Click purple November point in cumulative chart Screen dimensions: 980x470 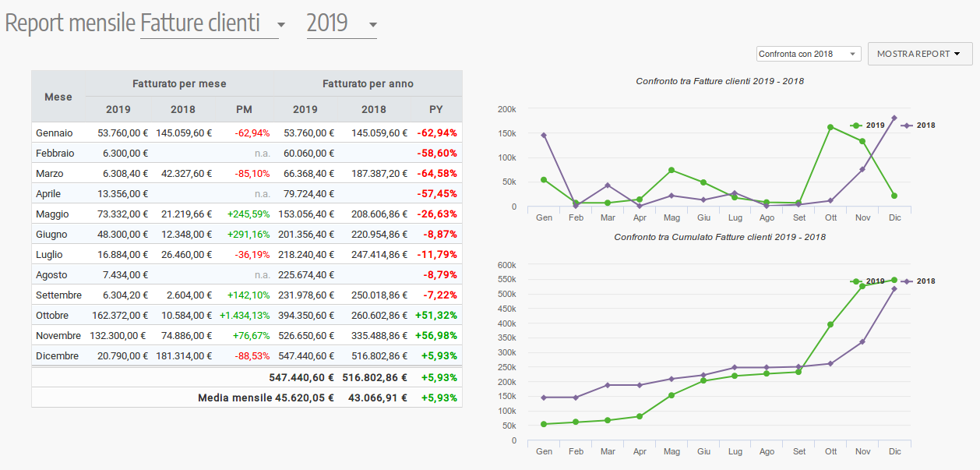[x=862, y=341]
